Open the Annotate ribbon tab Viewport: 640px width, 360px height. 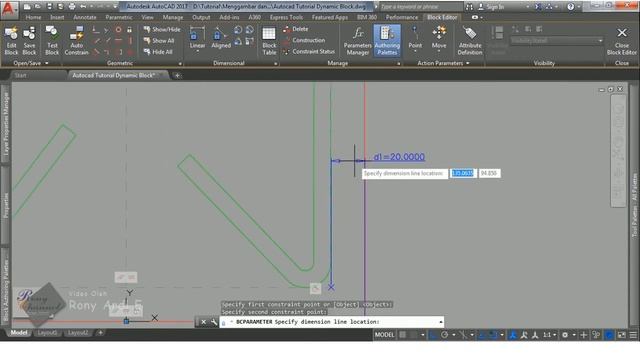(84, 18)
